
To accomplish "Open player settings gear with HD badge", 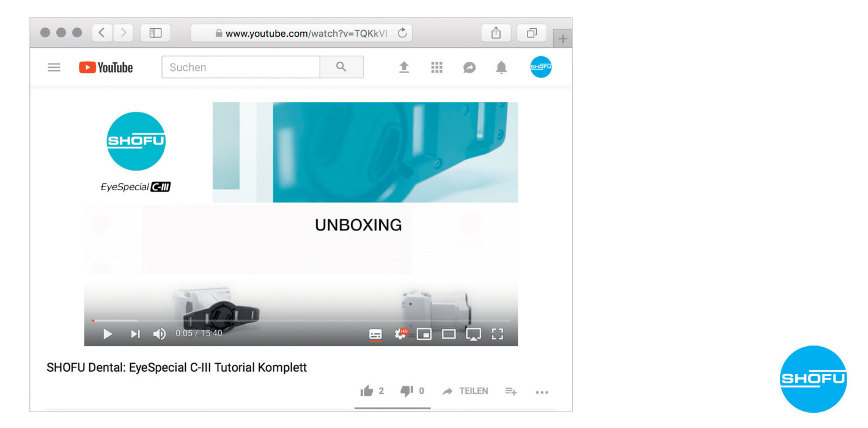I will tap(401, 334).
